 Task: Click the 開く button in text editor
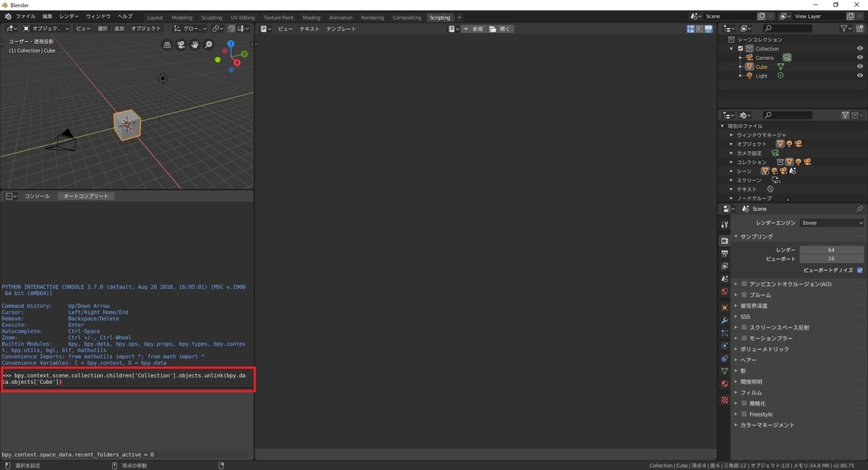coord(500,29)
